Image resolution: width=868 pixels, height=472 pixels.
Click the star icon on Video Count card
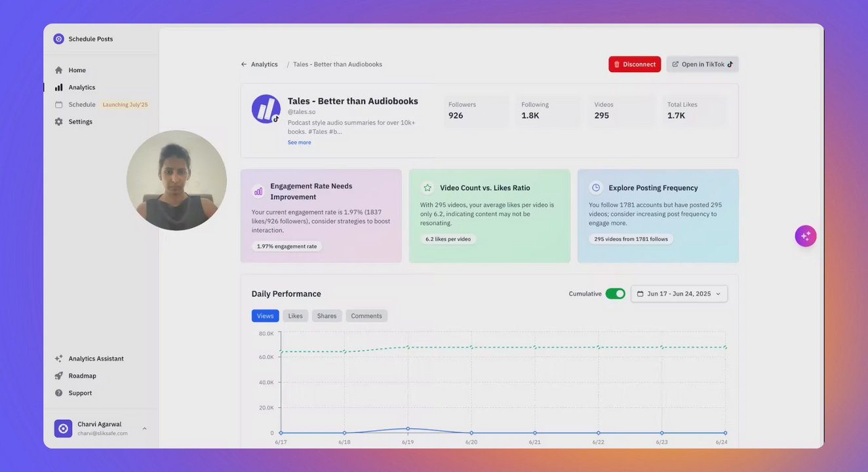click(x=427, y=187)
